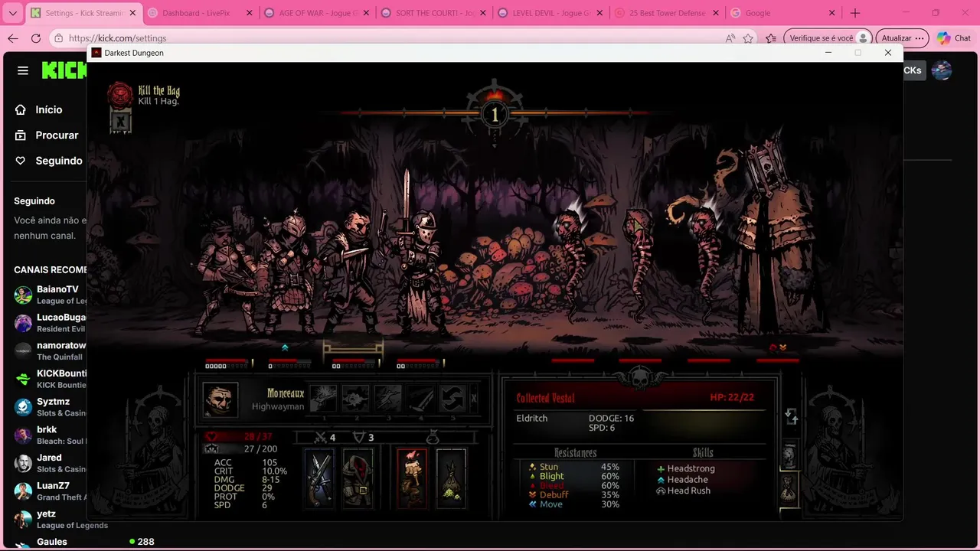The image size is (980, 551).
Task: Select Highwayman combat skill slot 1
Action: [323, 399]
